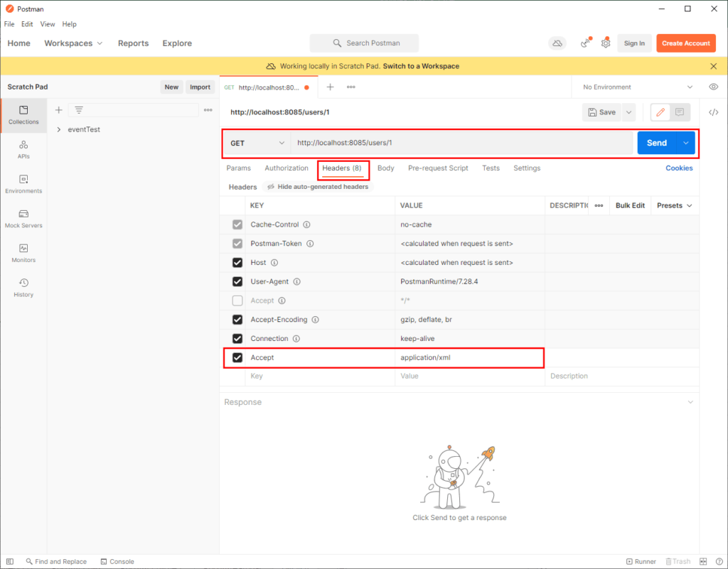
Task: Open the Workspaces menu
Action: tap(73, 43)
